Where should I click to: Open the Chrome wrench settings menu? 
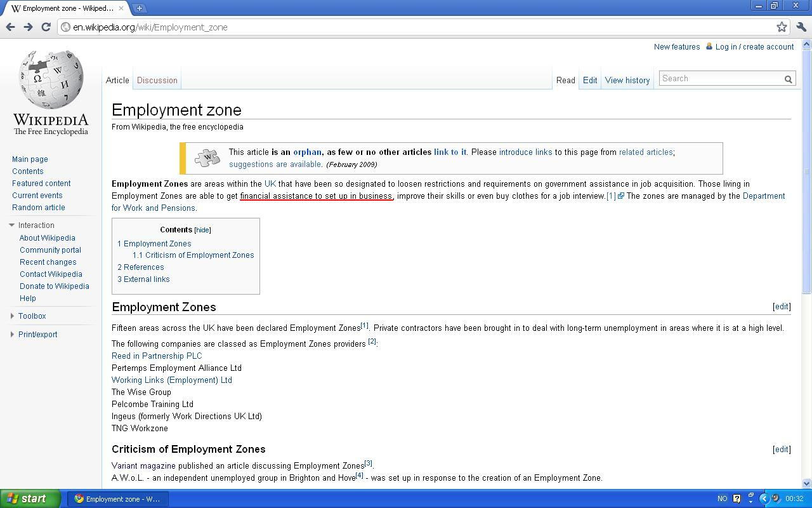pyautogui.click(x=801, y=27)
